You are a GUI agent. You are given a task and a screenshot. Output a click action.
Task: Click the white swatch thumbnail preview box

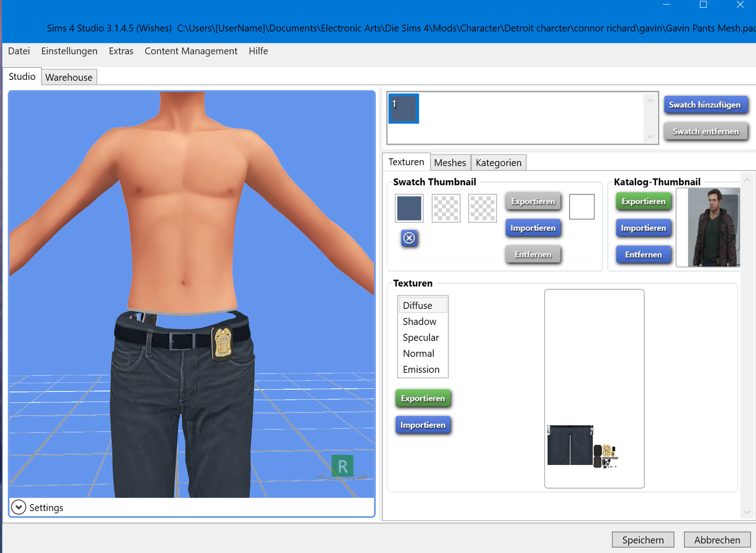click(x=581, y=206)
